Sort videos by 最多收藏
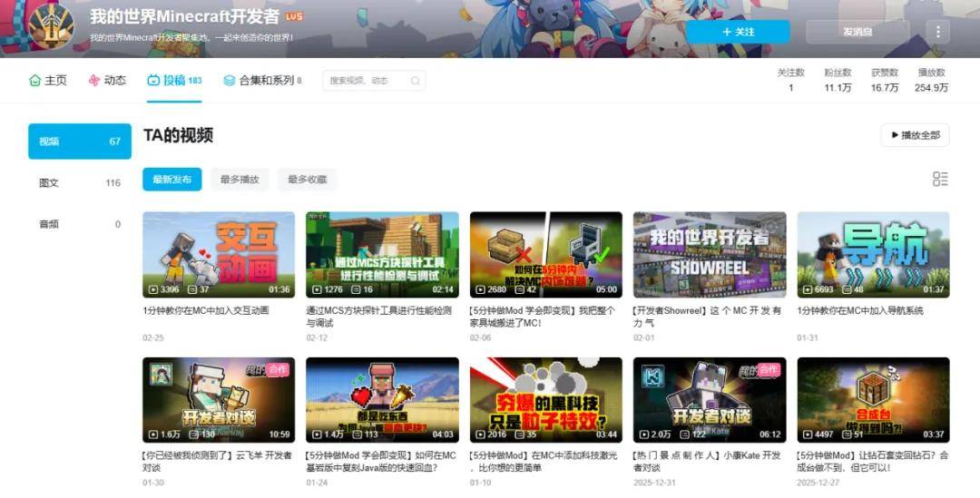This screenshot has height=498, width=980. point(308,180)
